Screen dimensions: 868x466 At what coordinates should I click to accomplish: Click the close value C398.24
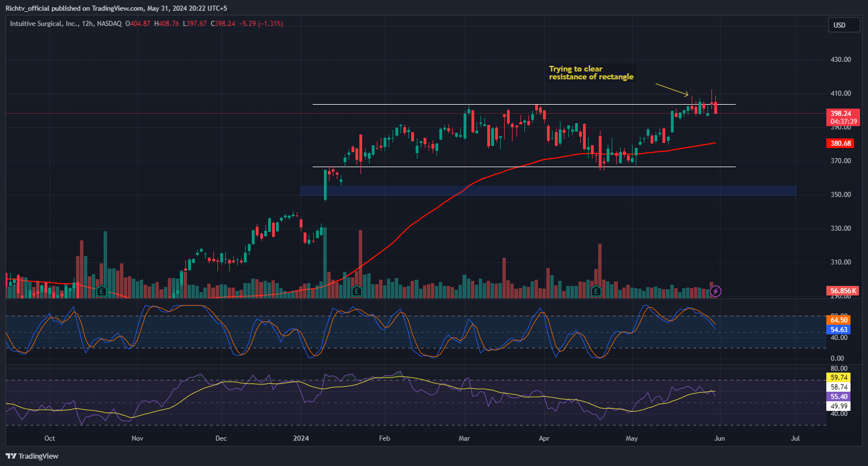point(223,24)
